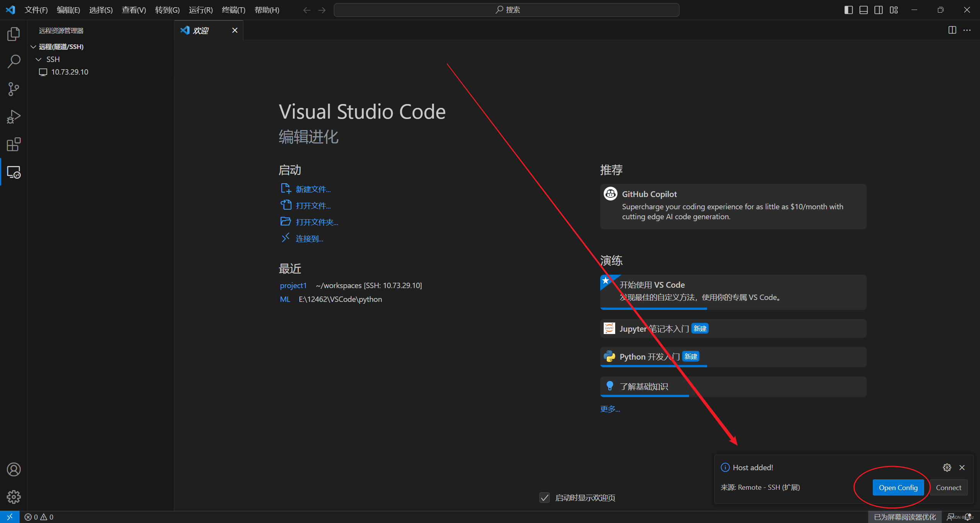Open the 终端(T) menu
Viewport: 980px width, 523px height.
coord(234,10)
